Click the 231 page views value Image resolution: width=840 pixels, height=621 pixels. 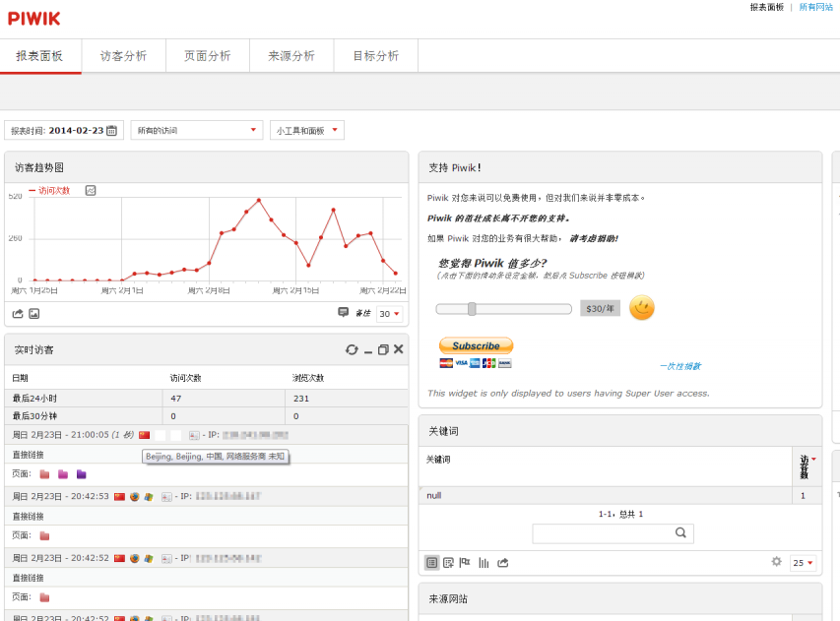click(x=301, y=399)
